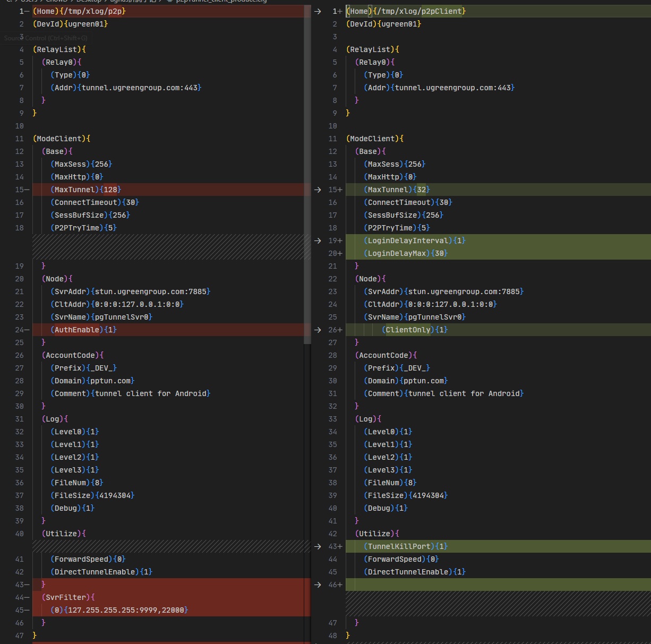Viewport: 651px width, 644px height.
Task: Click the tunnel.ugreengroup.com:443 address in left pane
Action: tap(139, 88)
